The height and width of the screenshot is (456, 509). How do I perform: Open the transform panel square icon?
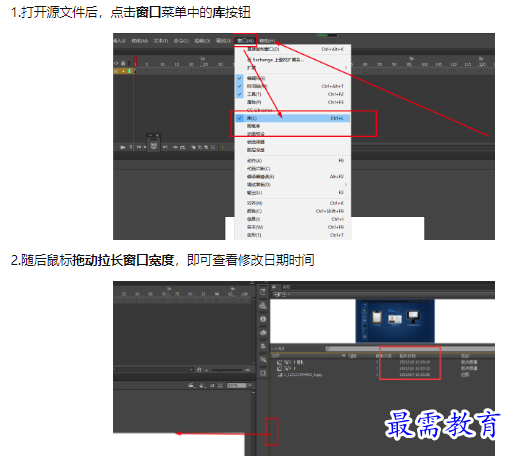[x=263, y=373]
